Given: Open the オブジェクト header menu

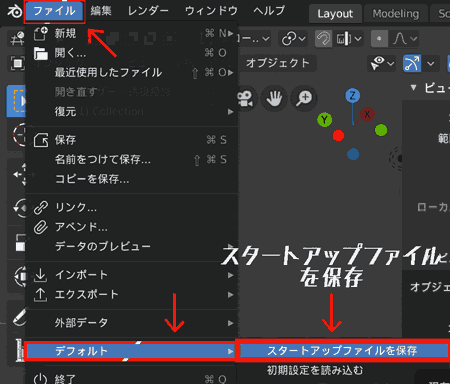Looking at the screenshot, I should (x=278, y=63).
